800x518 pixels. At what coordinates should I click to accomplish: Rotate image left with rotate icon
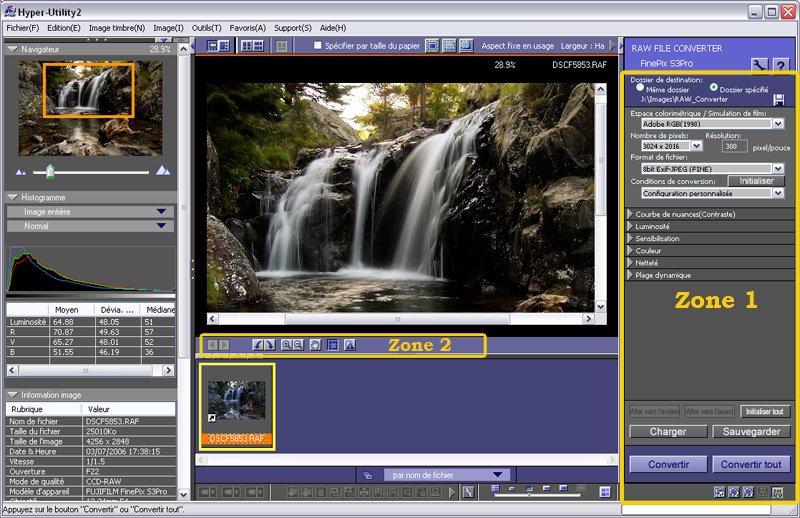[x=256, y=345]
